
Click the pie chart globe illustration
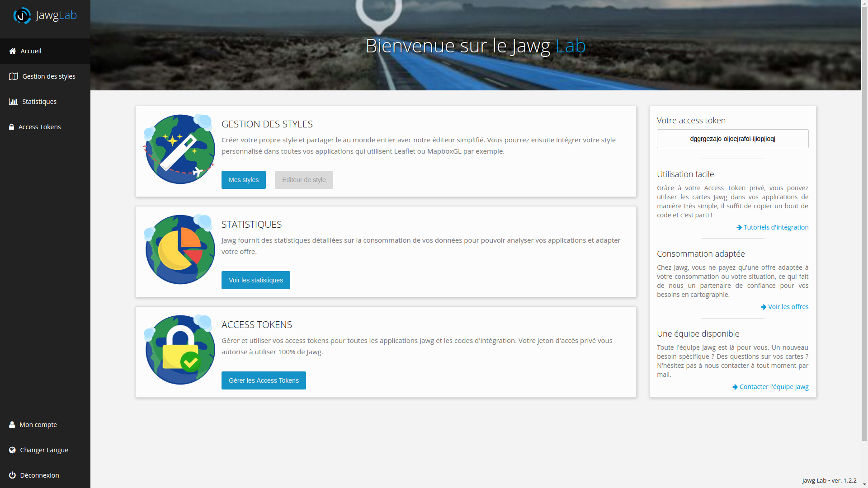click(x=179, y=249)
